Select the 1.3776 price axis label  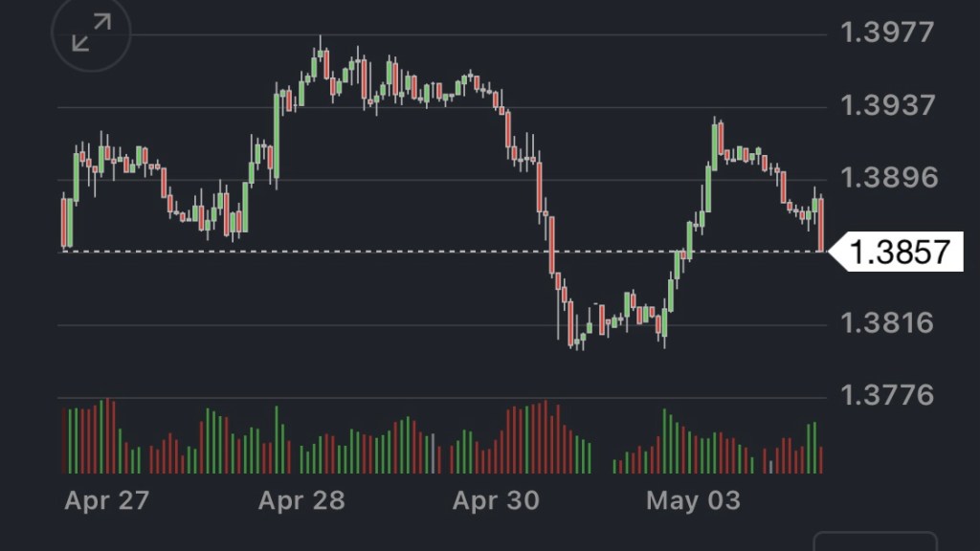886,395
